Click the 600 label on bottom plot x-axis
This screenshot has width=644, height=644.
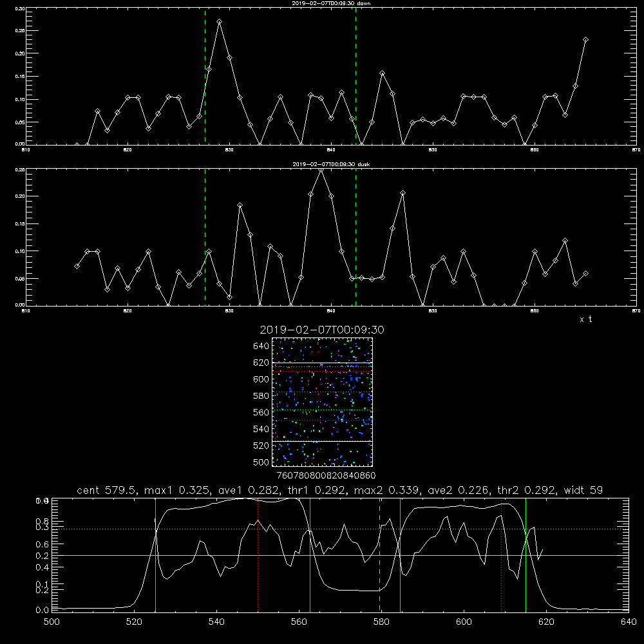pyautogui.click(x=464, y=622)
